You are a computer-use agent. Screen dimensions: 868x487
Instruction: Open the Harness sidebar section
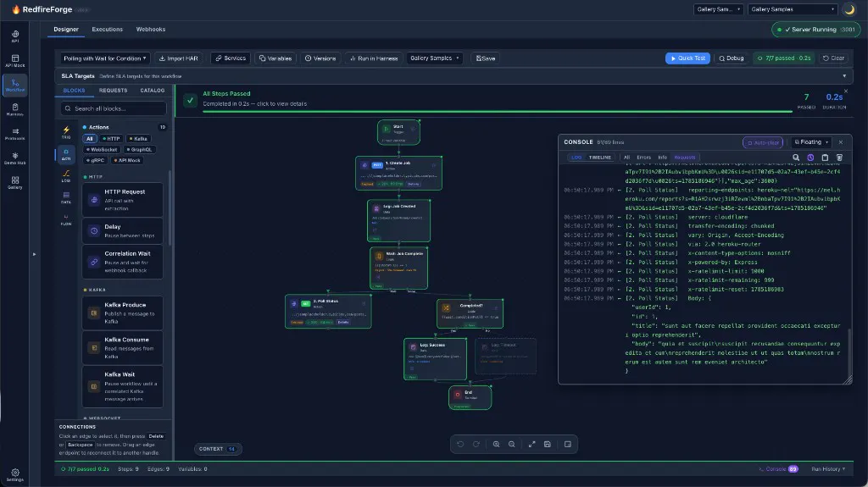15,109
